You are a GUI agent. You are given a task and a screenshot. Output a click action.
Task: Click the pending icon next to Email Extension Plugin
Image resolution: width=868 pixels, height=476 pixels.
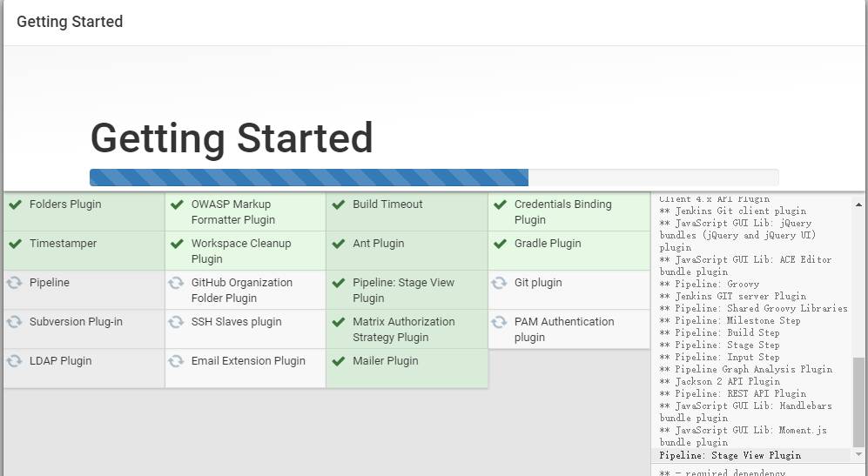(176, 361)
